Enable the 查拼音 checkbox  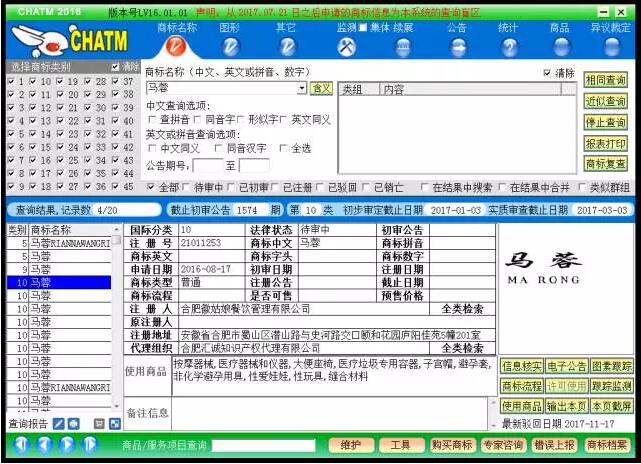[x=152, y=120]
